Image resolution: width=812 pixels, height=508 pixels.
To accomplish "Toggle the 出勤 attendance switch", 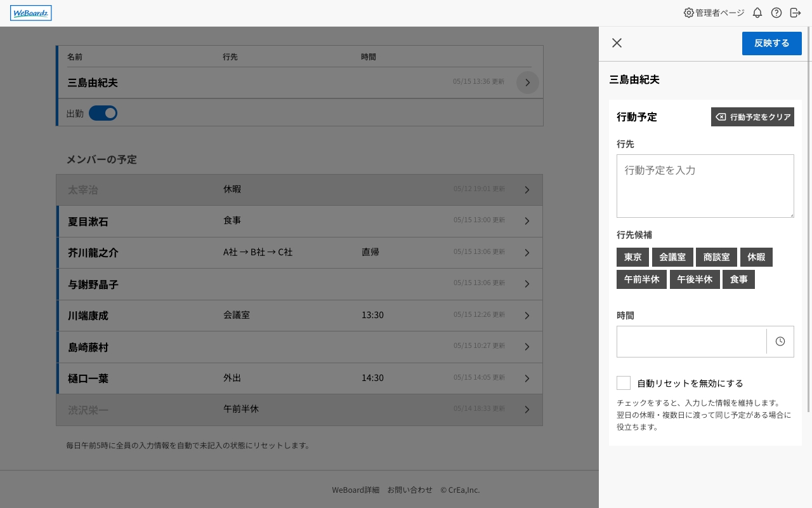I will 103,113.
